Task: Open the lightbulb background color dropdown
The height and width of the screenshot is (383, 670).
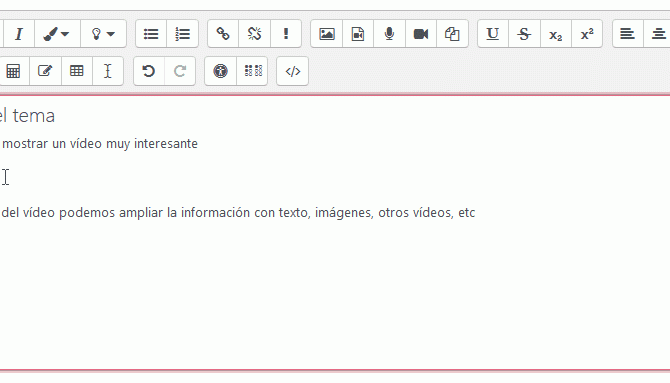Action: tap(103, 34)
